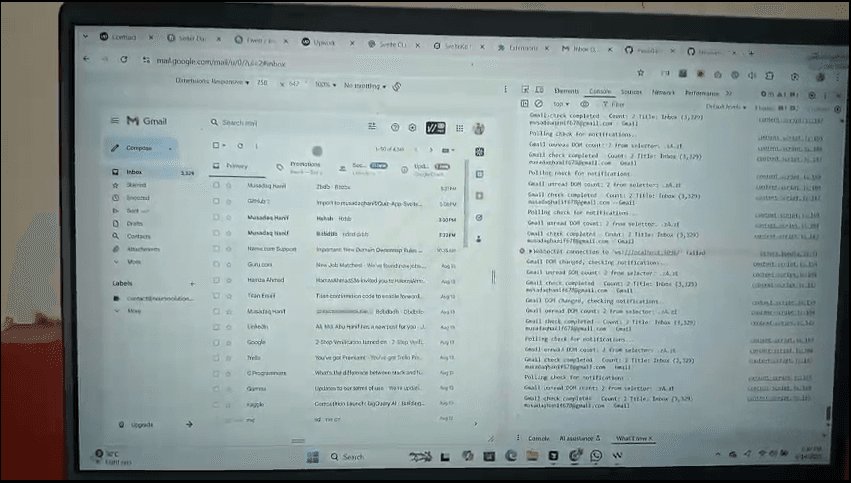851x483 pixels.
Task: Open DevTools inspect element picker
Action: pos(525,90)
